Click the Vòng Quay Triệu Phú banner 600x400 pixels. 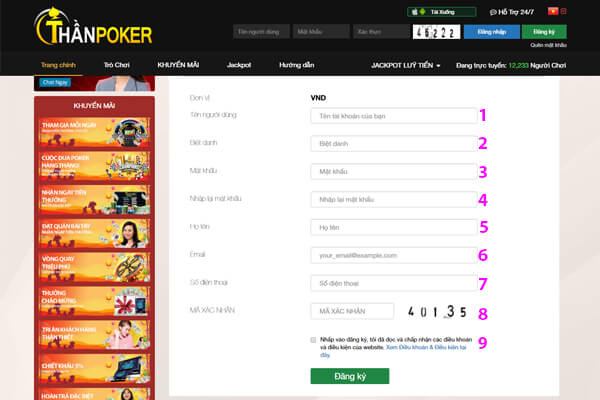(x=94, y=268)
